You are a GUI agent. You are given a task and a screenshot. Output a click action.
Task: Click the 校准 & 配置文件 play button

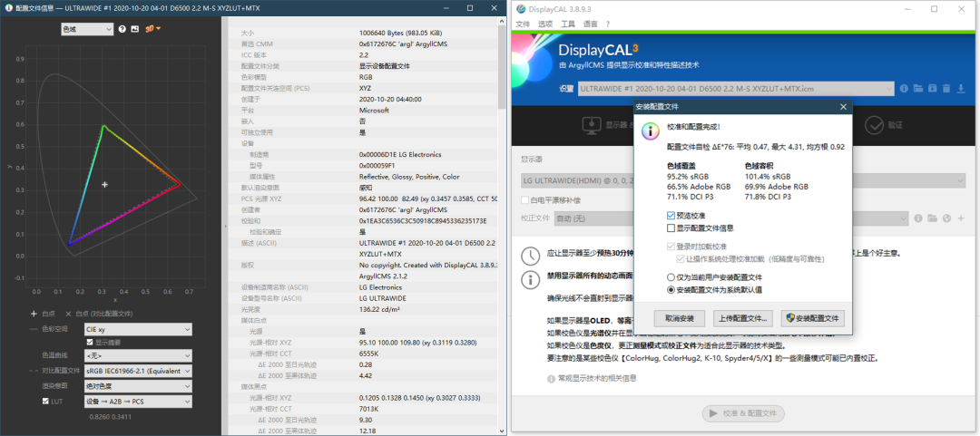[x=743, y=413]
